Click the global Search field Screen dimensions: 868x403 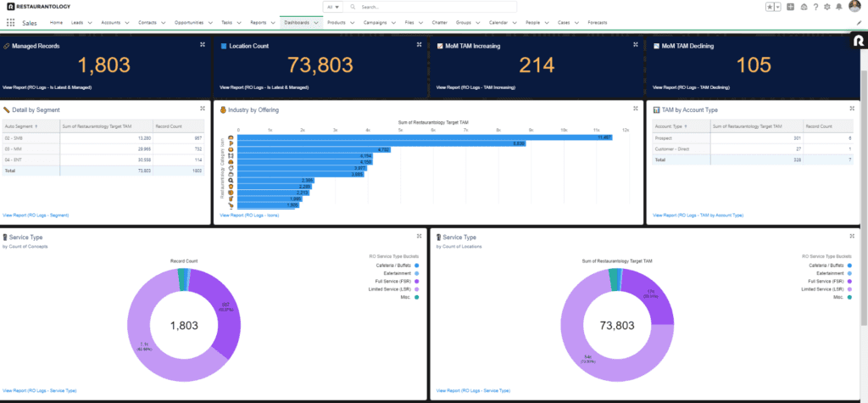pyautogui.click(x=431, y=7)
